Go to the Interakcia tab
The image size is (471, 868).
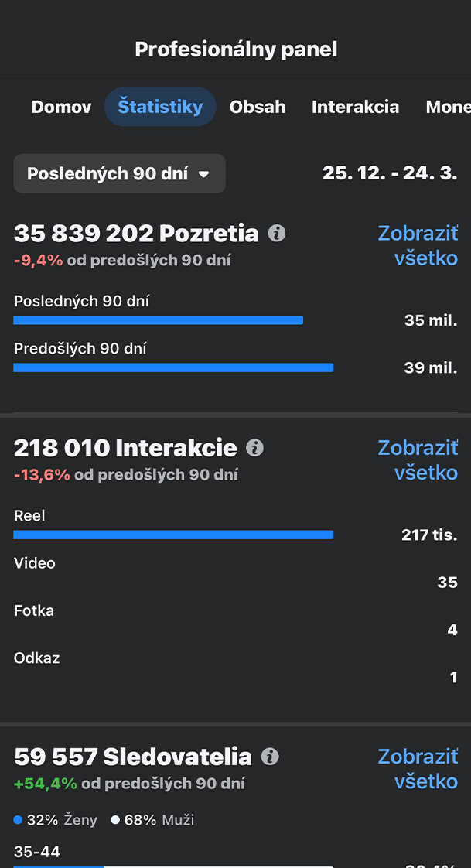[x=355, y=107]
